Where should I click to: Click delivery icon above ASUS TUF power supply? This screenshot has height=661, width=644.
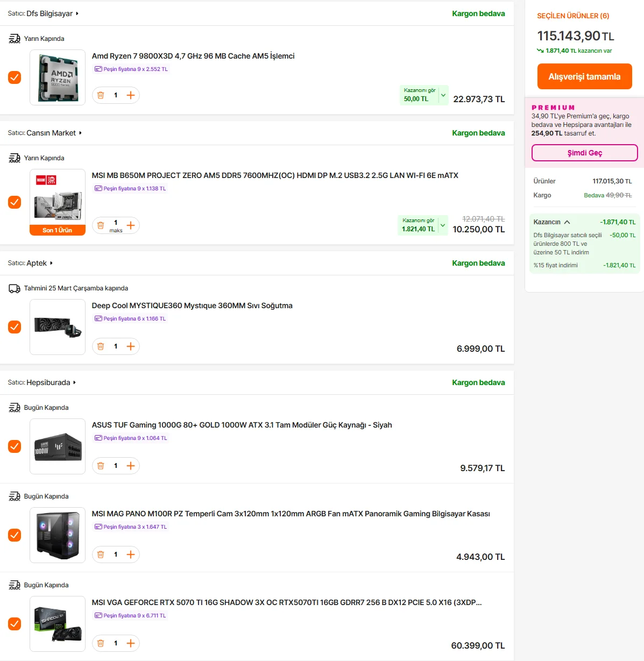coord(15,408)
